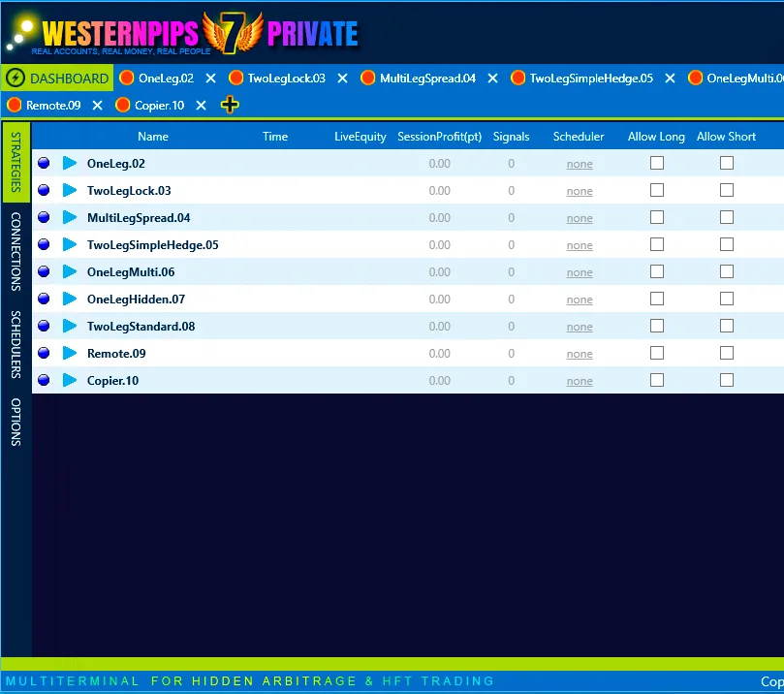
Task: Open the DASHBOARD tab
Action: click(x=57, y=78)
